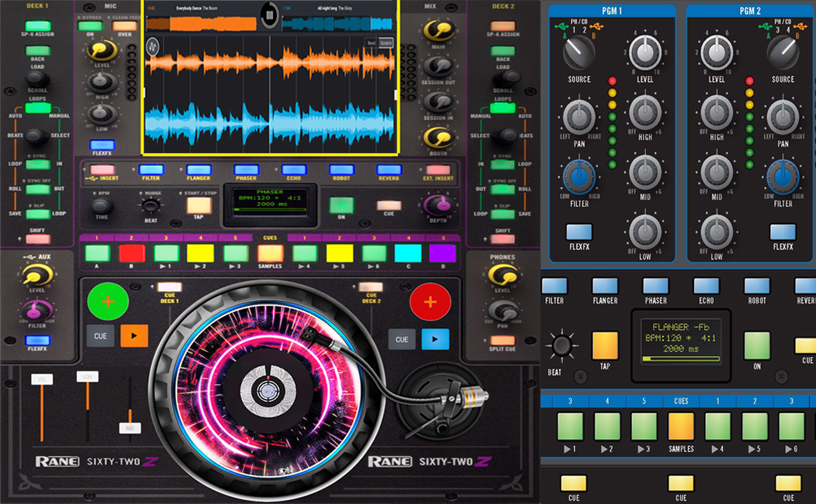The image size is (816, 504).
Task: Enable the blue PHASER effect on the main mixer
Action: 246,170
